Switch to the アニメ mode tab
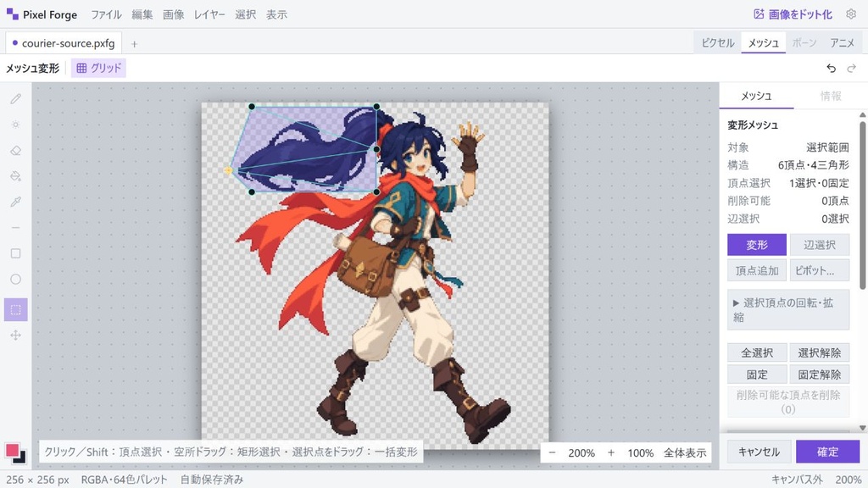Screen dimensions: 868x488 [842, 42]
